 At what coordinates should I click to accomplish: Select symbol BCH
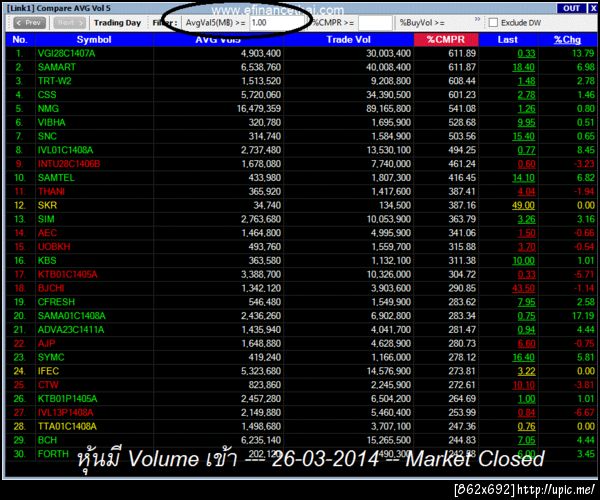point(47,440)
